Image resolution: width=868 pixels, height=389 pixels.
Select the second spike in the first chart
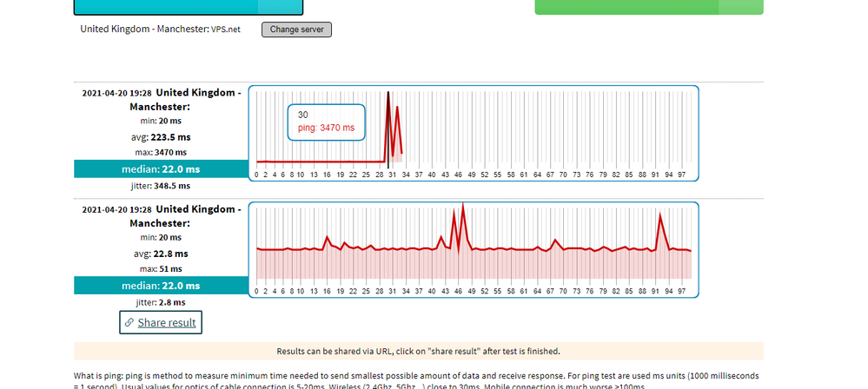[397, 108]
